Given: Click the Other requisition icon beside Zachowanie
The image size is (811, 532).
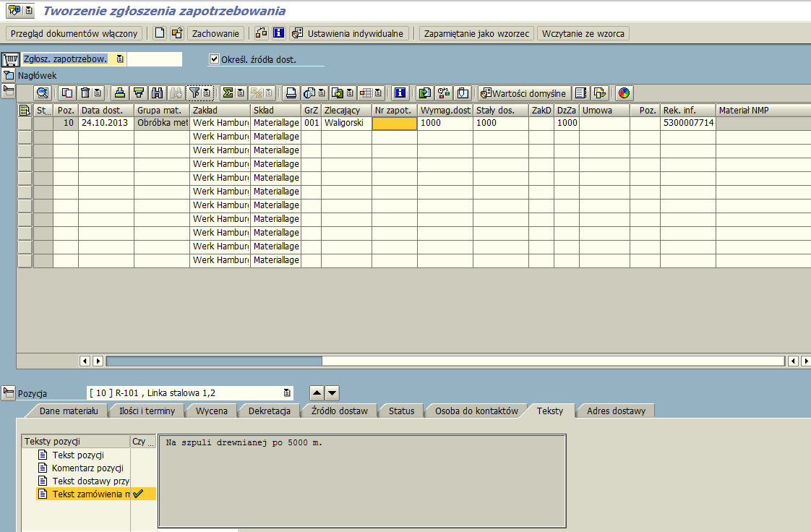Looking at the screenshot, I should 177,33.
